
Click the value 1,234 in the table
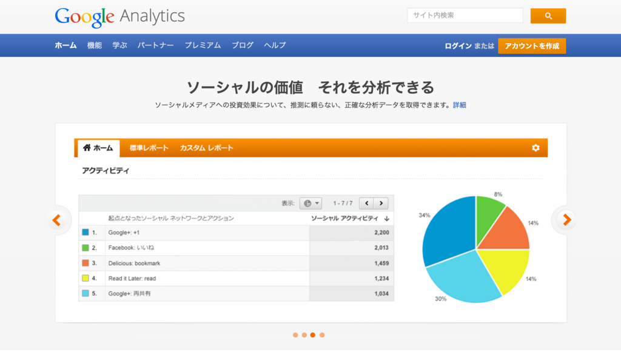click(x=382, y=279)
